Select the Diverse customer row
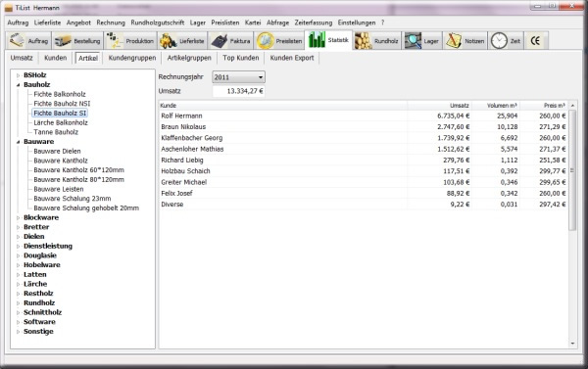The height and width of the screenshot is (369, 588). click(x=363, y=205)
